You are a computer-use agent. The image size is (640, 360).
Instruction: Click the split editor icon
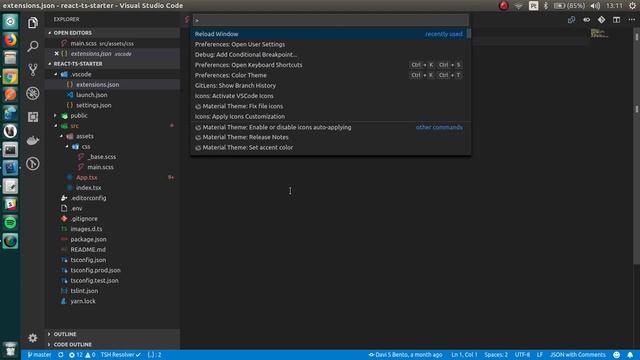click(616, 20)
